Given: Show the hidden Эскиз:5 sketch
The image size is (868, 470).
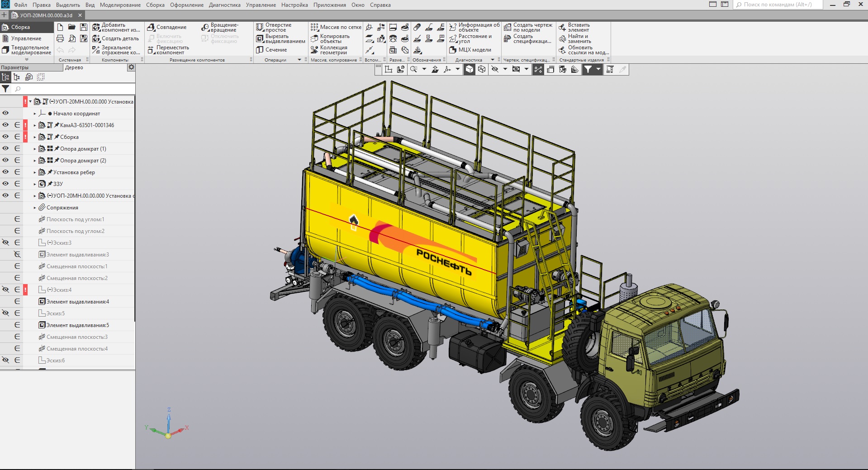Looking at the screenshot, I should [5, 313].
